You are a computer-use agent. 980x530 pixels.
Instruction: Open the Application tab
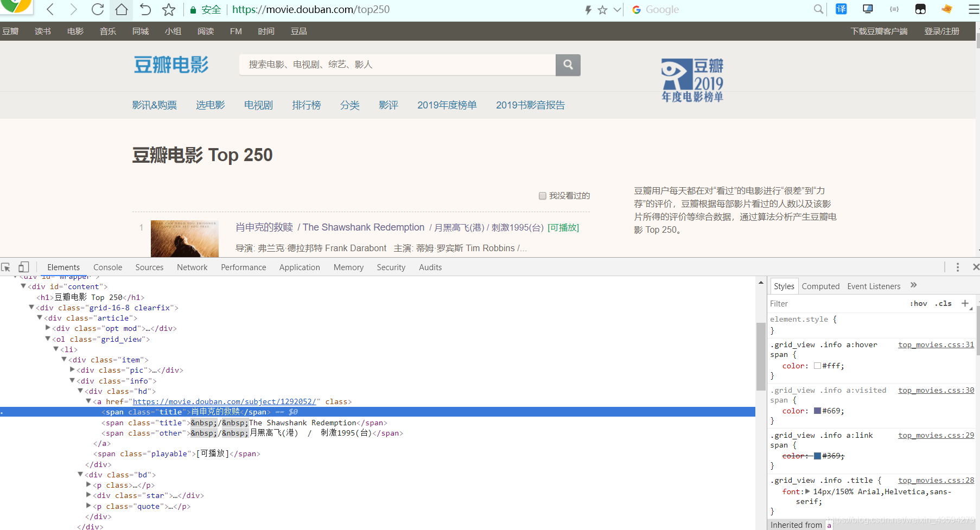(300, 267)
